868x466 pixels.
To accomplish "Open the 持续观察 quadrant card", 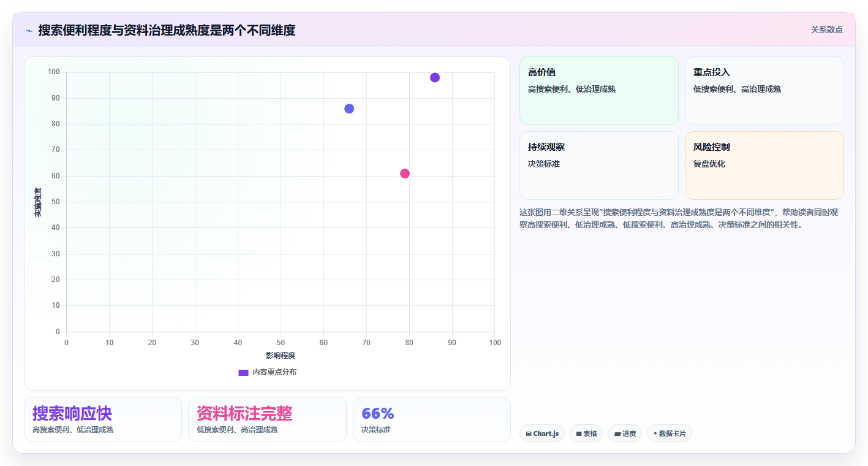I will point(599,166).
